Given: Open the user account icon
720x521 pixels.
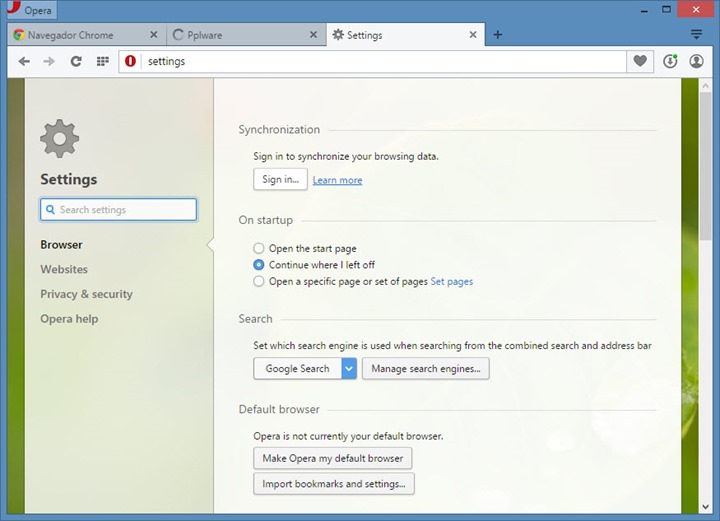Looking at the screenshot, I should (x=697, y=61).
